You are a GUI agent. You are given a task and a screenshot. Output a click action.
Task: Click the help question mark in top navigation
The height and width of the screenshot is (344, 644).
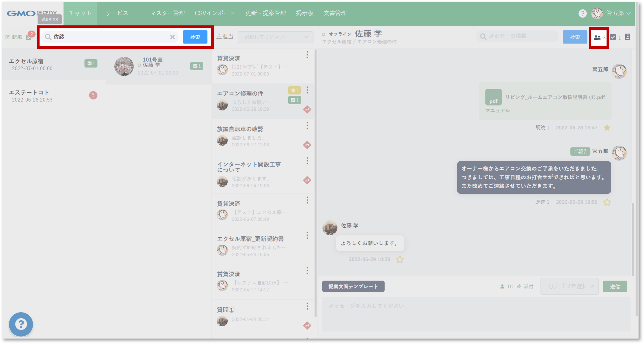click(582, 13)
